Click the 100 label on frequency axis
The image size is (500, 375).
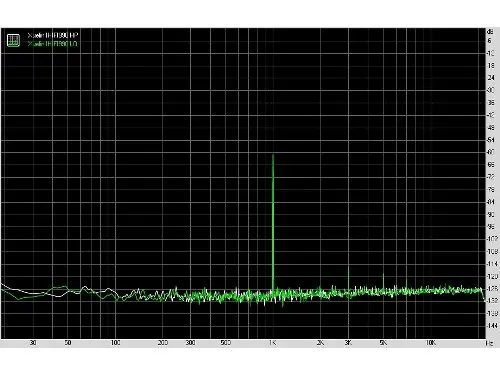coord(115,343)
